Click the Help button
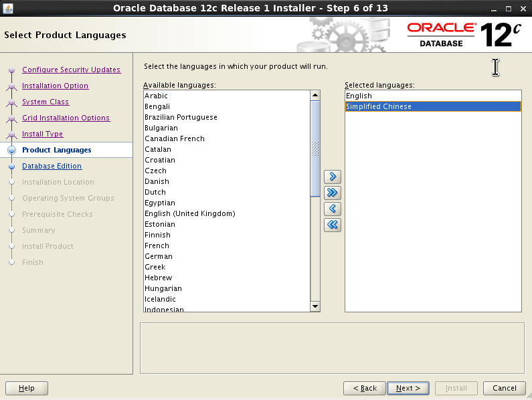 [27, 388]
